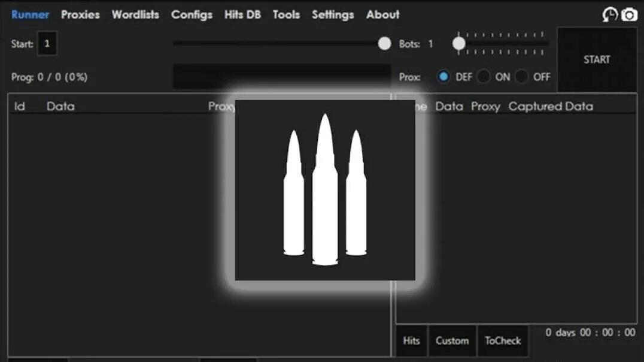
Task: Select the DEF proxy radio button
Action: [x=443, y=77]
